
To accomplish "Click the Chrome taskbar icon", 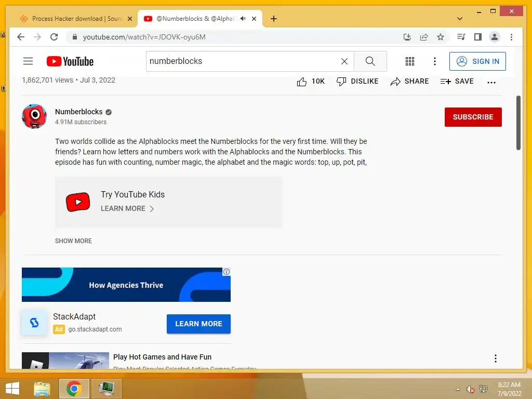I will 74,389.
